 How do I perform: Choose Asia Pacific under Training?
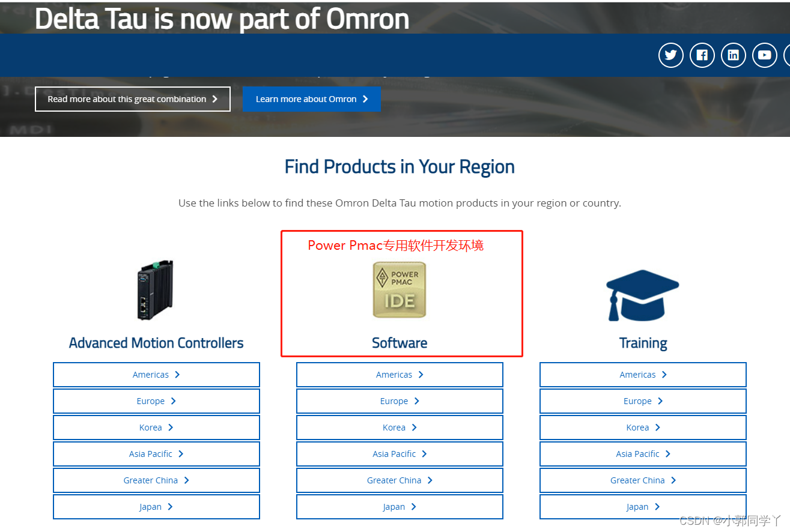pos(643,454)
